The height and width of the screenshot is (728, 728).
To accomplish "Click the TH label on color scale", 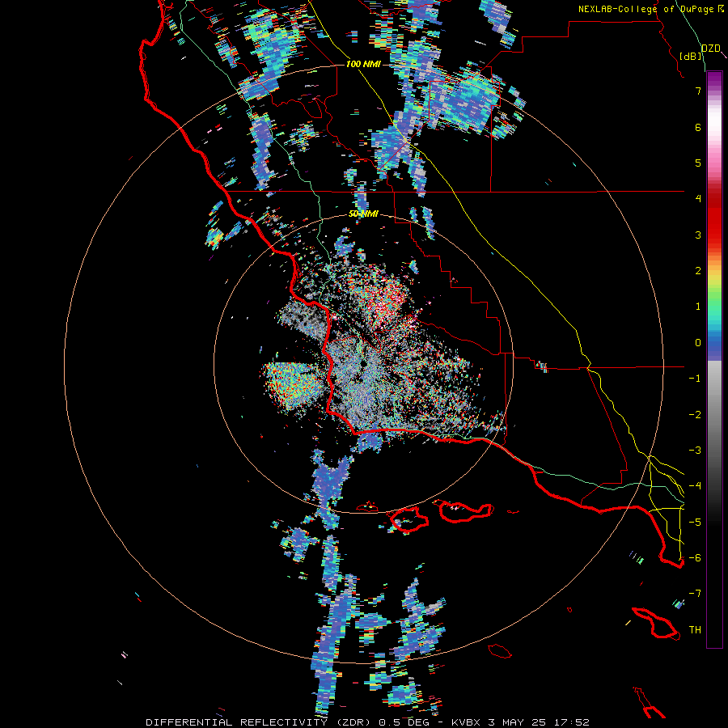I will click(x=695, y=630).
